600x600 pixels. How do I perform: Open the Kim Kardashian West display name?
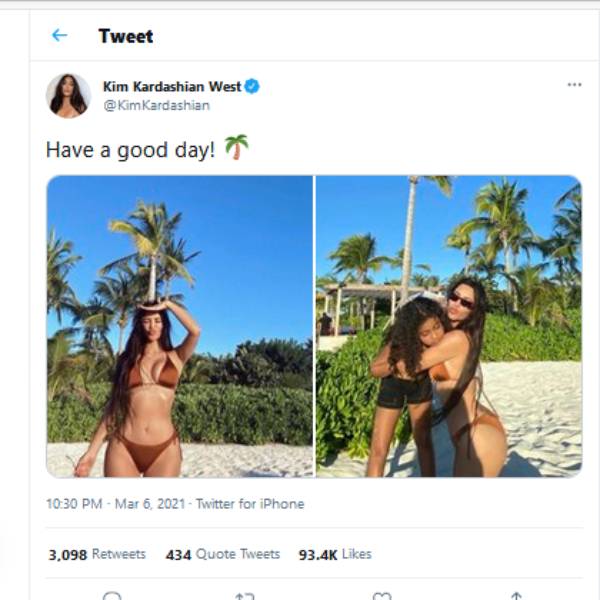click(172, 86)
